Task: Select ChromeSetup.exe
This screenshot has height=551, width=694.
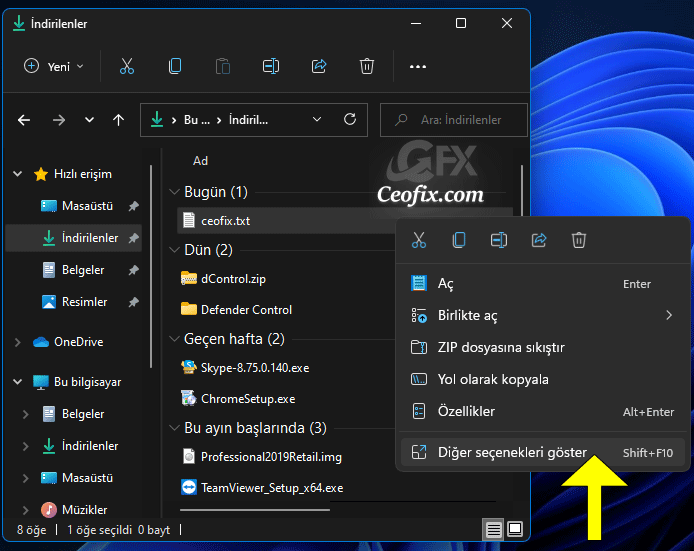Action: pyautogui.click(x=248, y=399)
